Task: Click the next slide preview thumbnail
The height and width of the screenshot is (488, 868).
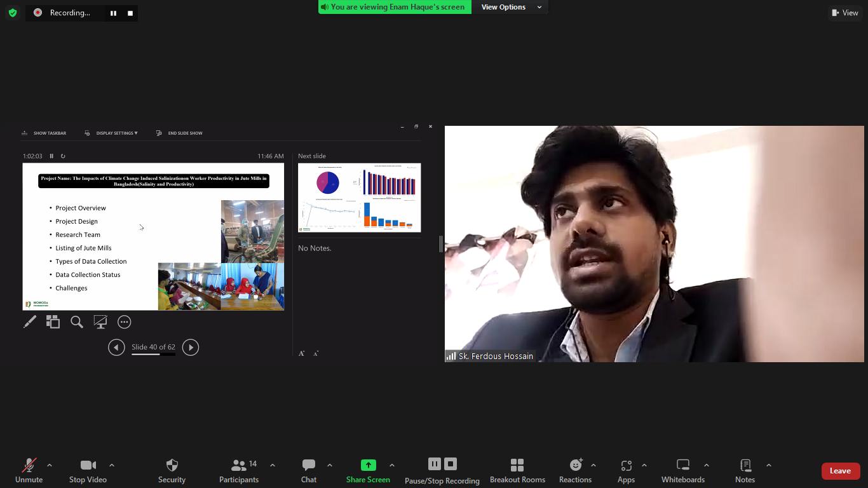Action: coord(359,198)
